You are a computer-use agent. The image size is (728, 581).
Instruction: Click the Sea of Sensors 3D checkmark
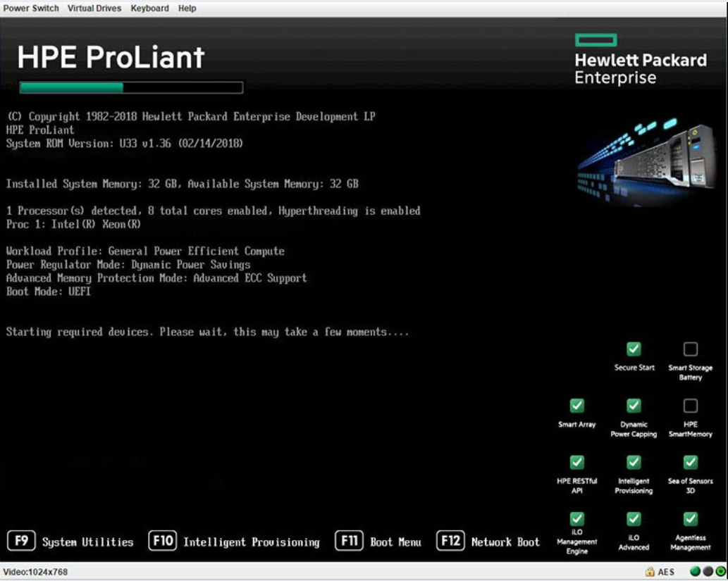click(x=691, y=462)
